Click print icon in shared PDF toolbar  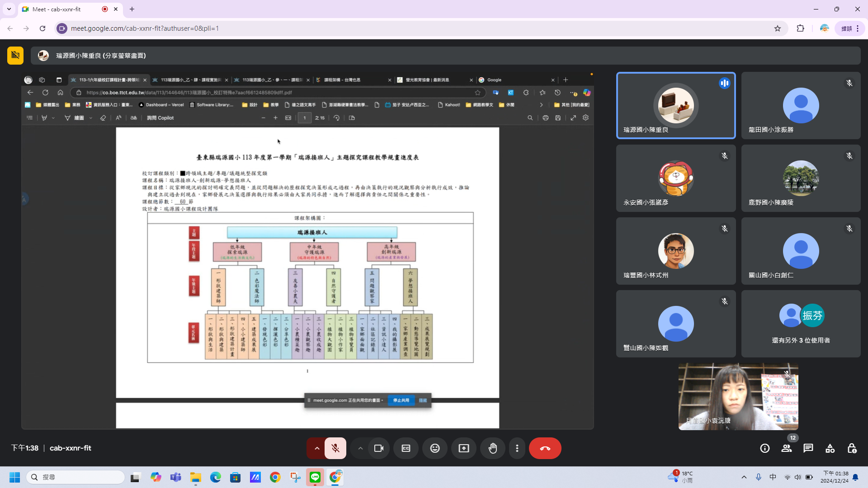pos(546,118)
